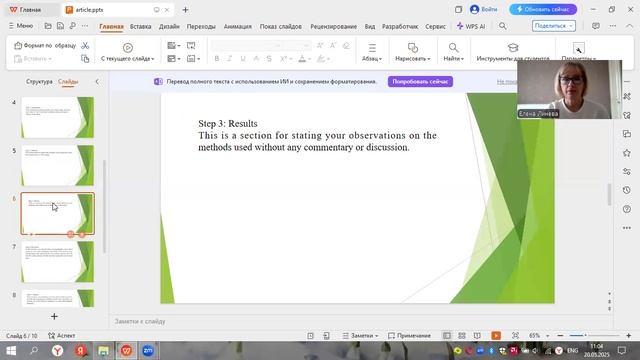Click the star icon in right sidebar
The height and width of the screenshot is (360, 640).
pos(627,153)
